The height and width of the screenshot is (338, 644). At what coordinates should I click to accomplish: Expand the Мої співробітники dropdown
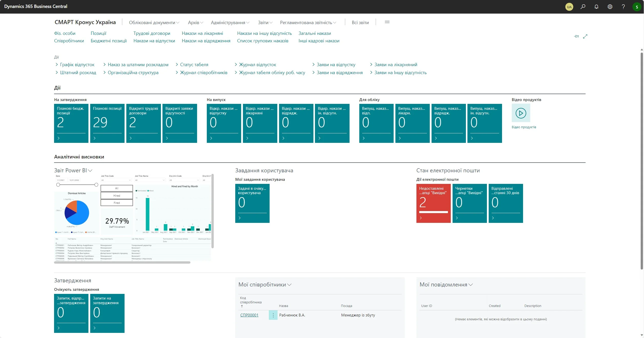290,285
